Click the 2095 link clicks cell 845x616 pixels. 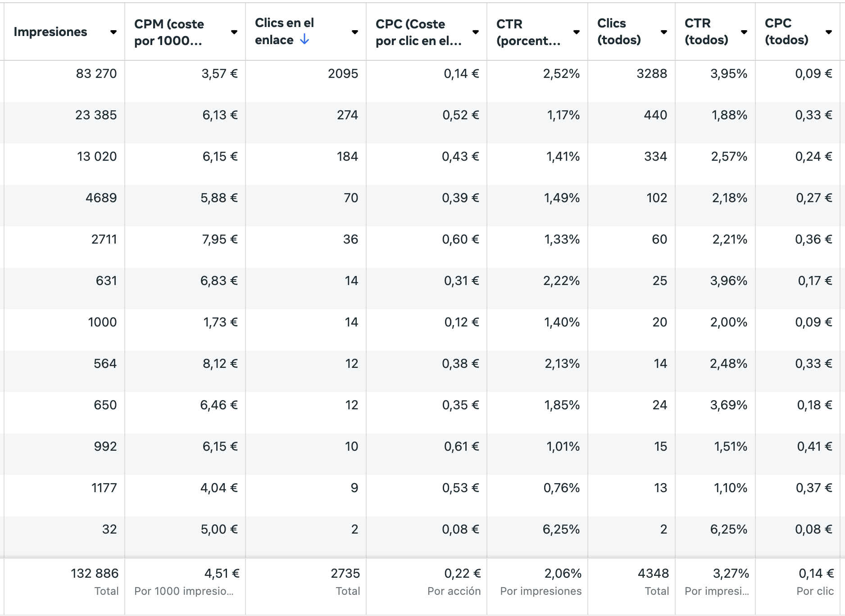tap(343, 74)
